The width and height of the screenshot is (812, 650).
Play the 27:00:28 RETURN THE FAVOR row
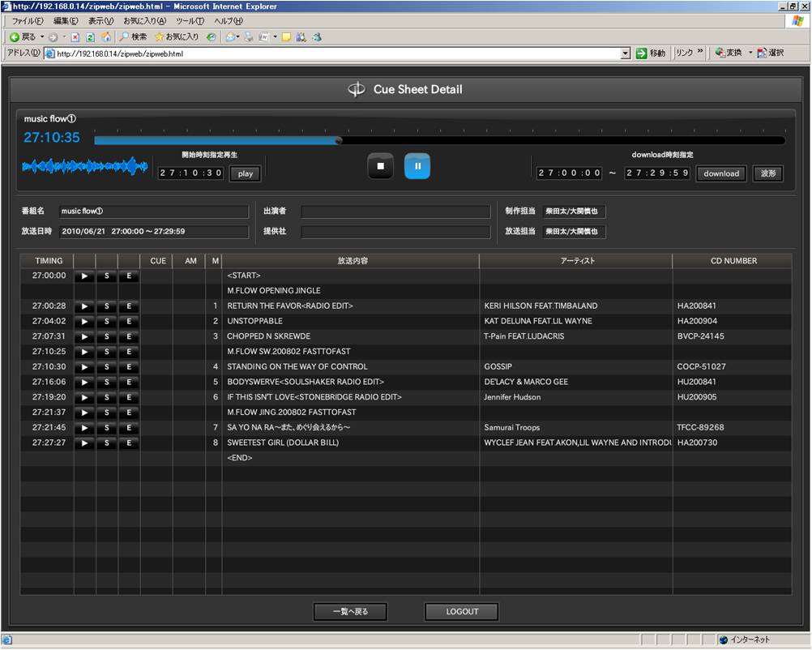[x=84, y=306]
